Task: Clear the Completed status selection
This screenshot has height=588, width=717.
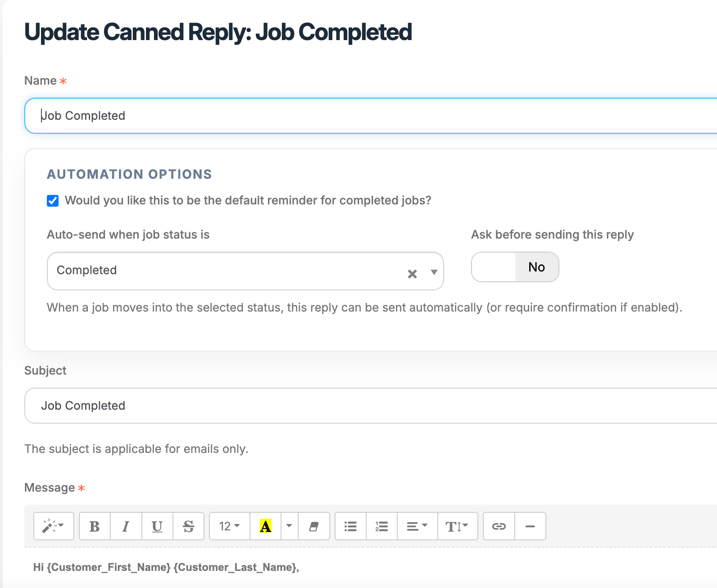Action: 412,274
